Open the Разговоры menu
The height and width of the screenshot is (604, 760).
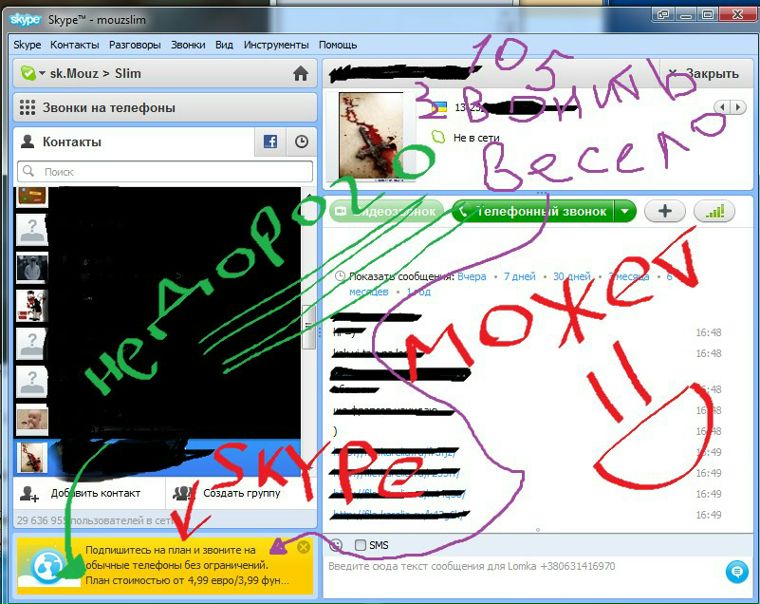[x=135, y=45]
